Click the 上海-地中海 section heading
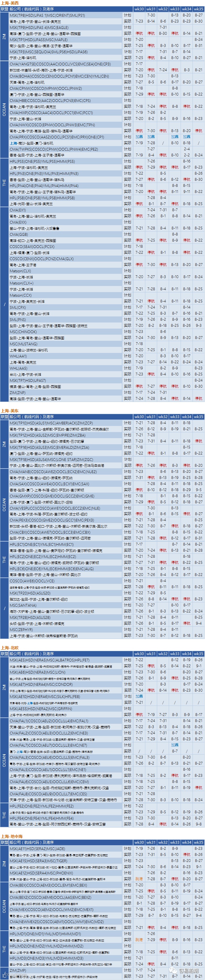205x980 pixels. pos(12,836)
